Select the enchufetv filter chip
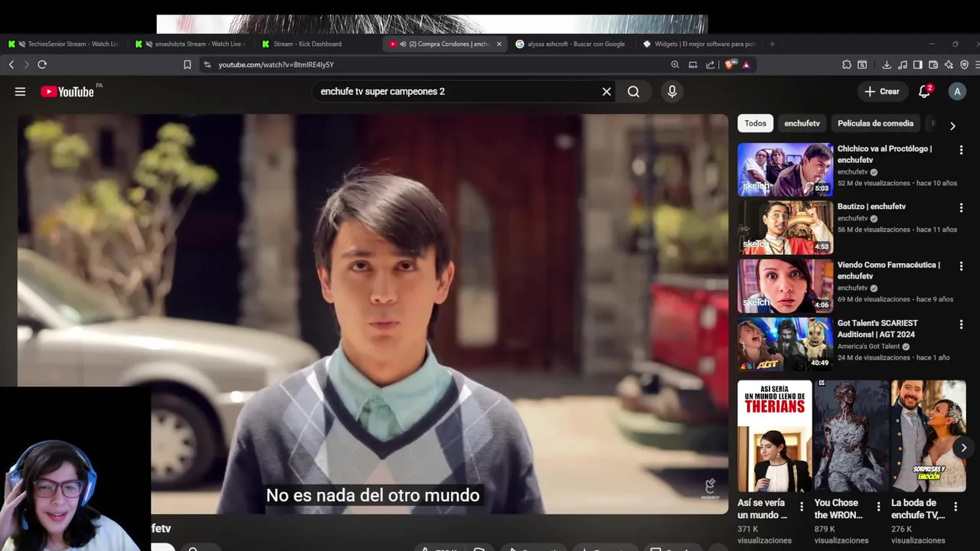Viewport: 980px width, 551px height. (802, 123)
